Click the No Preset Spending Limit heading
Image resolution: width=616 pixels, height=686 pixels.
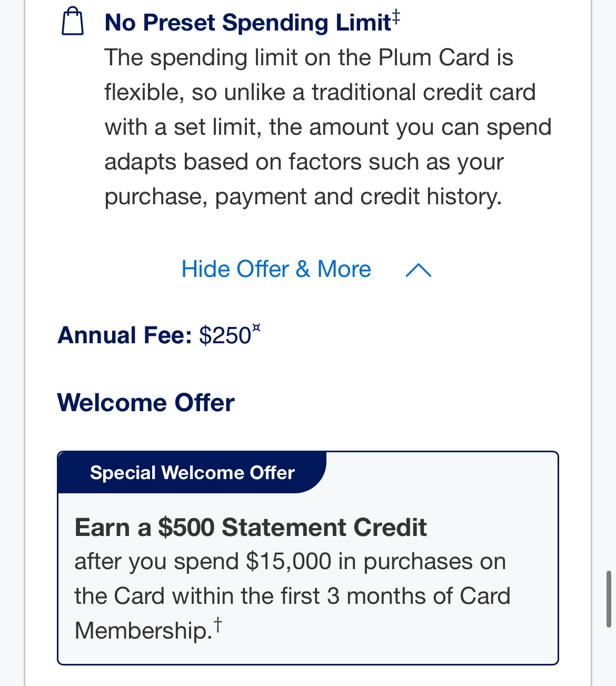point(247,23)
